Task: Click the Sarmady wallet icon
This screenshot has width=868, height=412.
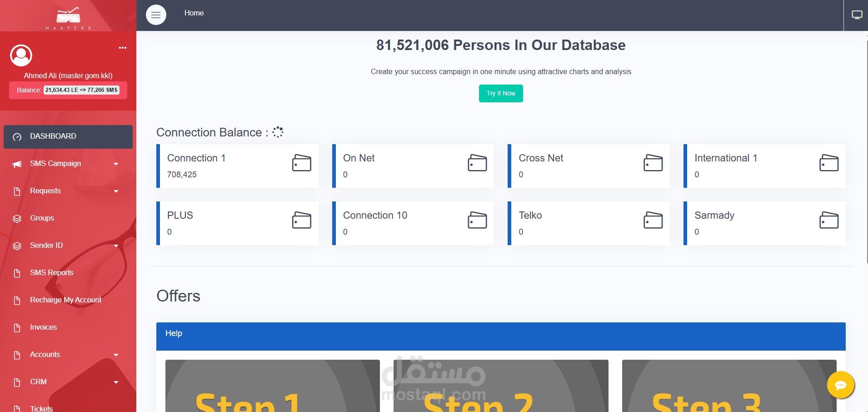Action: [x=829, y=220]
